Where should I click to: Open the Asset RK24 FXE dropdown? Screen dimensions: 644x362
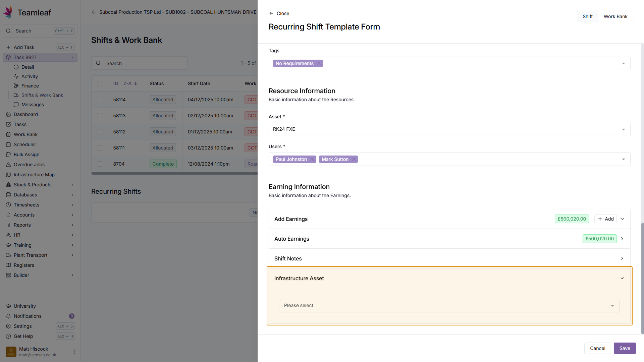coord(449,129)
